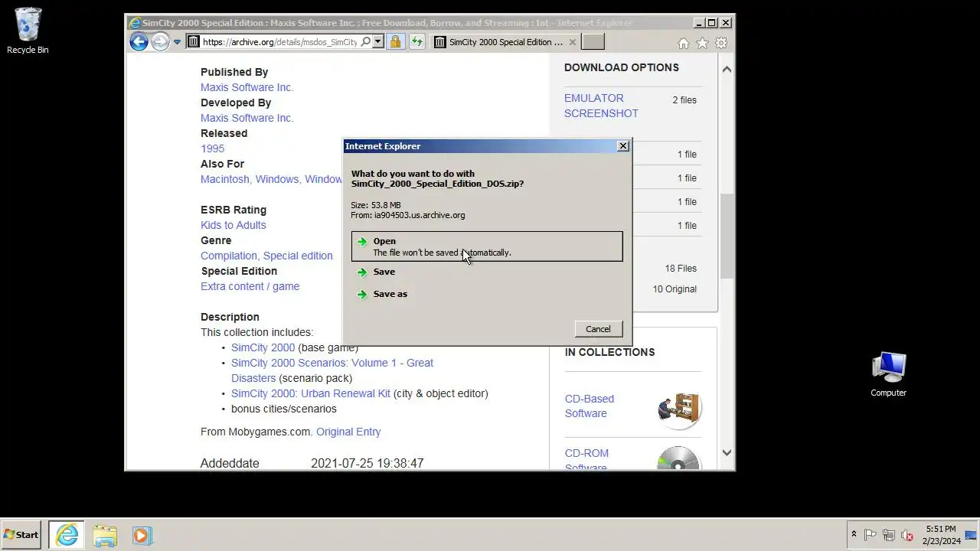This screenshot has height=551, width=980.
Task: Click the archive.org URL address field
Action: pos(280,42)
